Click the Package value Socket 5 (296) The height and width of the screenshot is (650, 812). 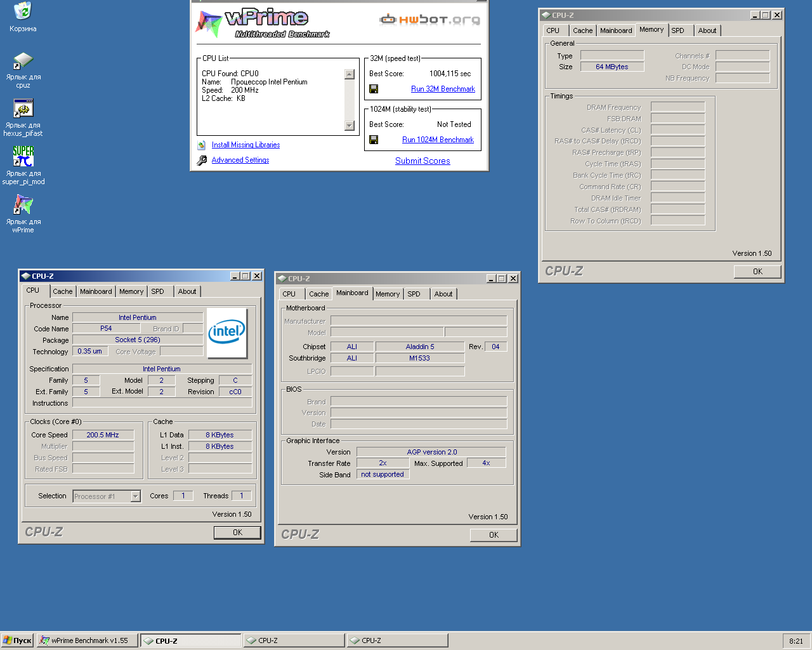(138, 340)
